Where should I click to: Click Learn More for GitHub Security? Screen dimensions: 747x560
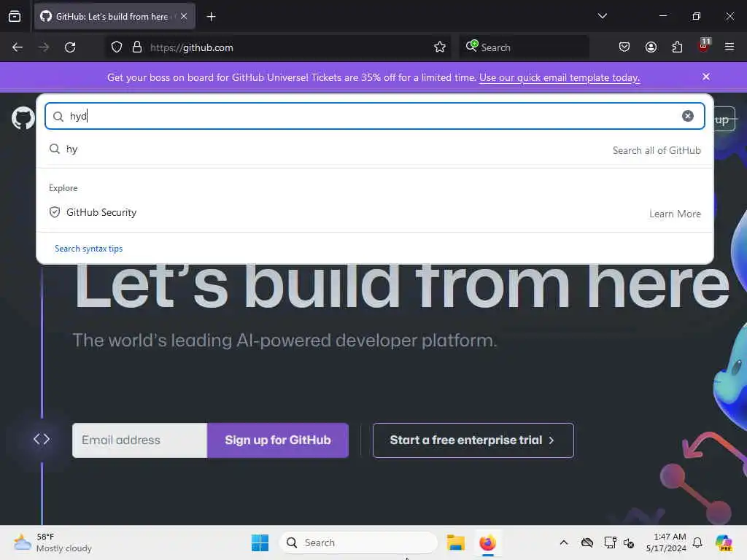coord(675,214)
